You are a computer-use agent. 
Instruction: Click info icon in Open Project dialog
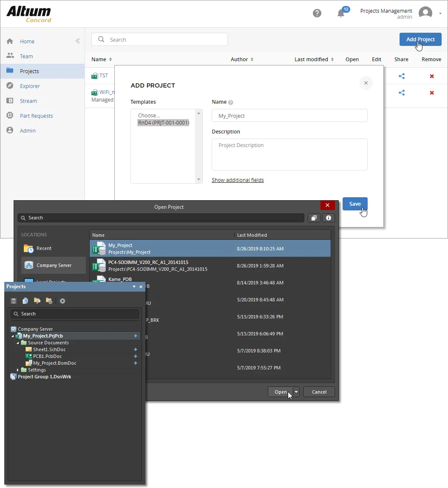329,218
